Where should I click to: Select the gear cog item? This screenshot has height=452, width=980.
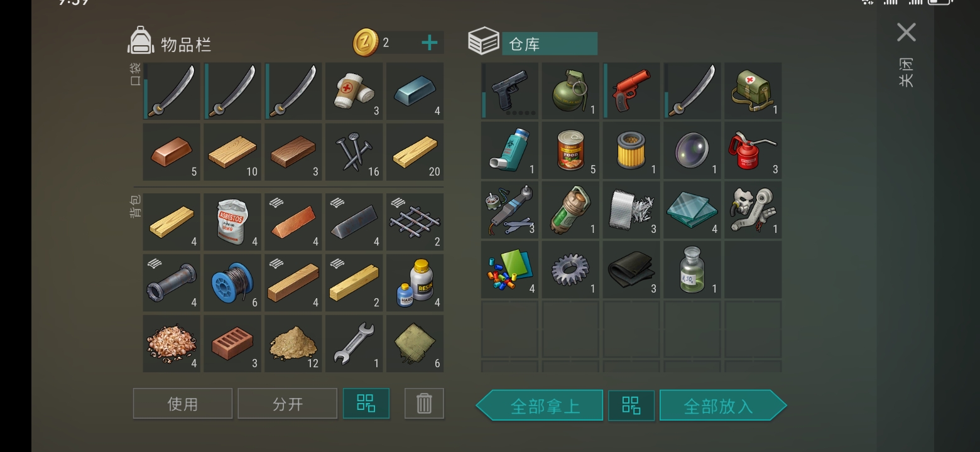click(x=570, y=270)
